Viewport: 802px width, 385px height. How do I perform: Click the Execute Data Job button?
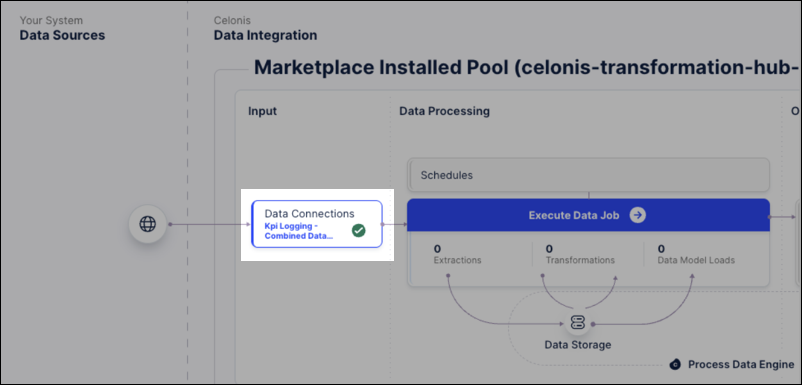pos(588,215)
